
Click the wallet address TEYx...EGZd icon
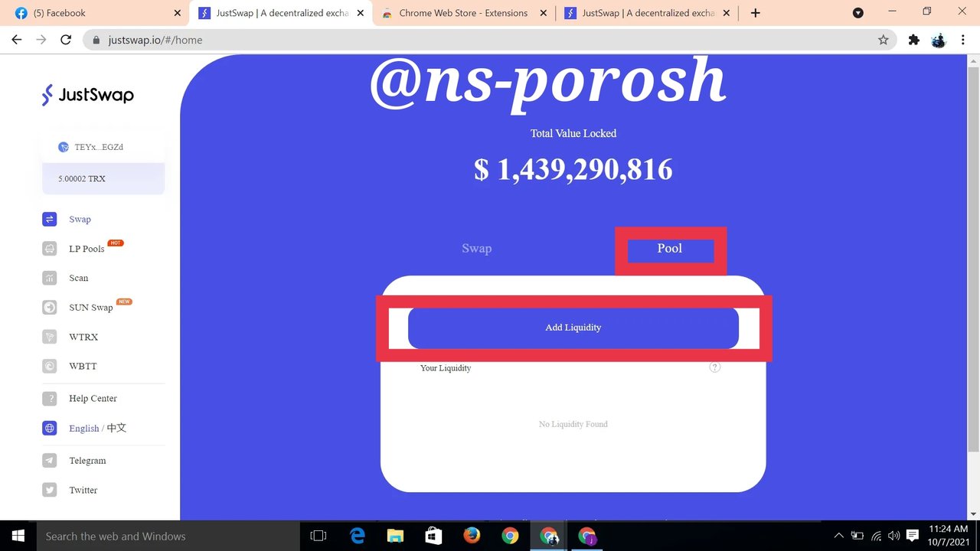click(x=64, y=147)
